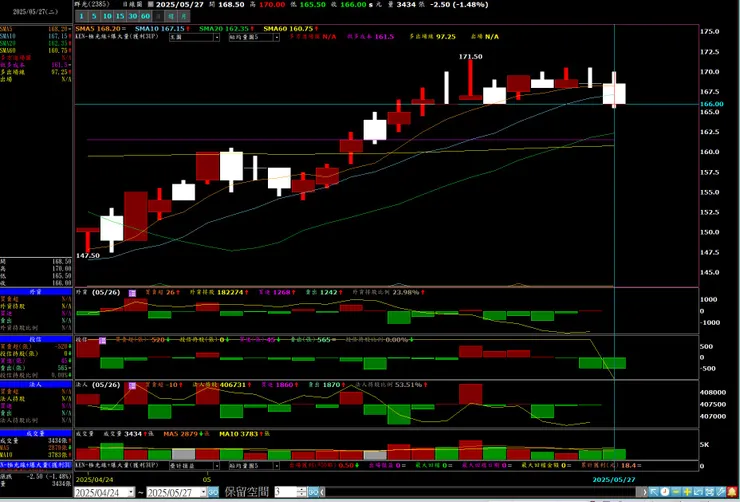Click the 保留空間 value field showing 3

[x=286, y=492]
